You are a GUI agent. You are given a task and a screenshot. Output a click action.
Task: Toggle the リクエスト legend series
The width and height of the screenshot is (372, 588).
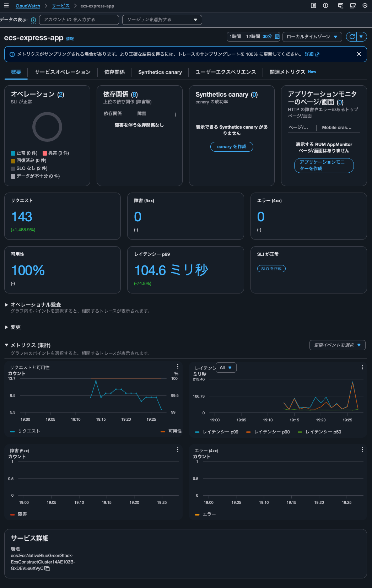pyautogui.click(x=25, y=431)
